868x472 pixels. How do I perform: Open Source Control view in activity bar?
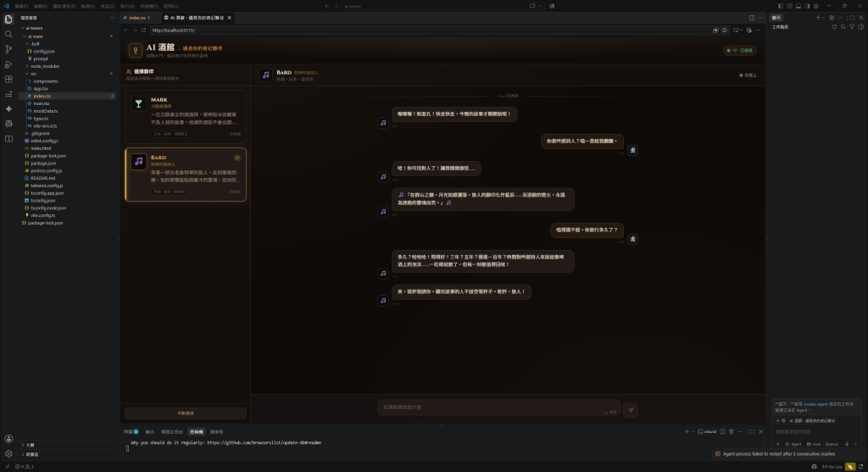[8, 49]
